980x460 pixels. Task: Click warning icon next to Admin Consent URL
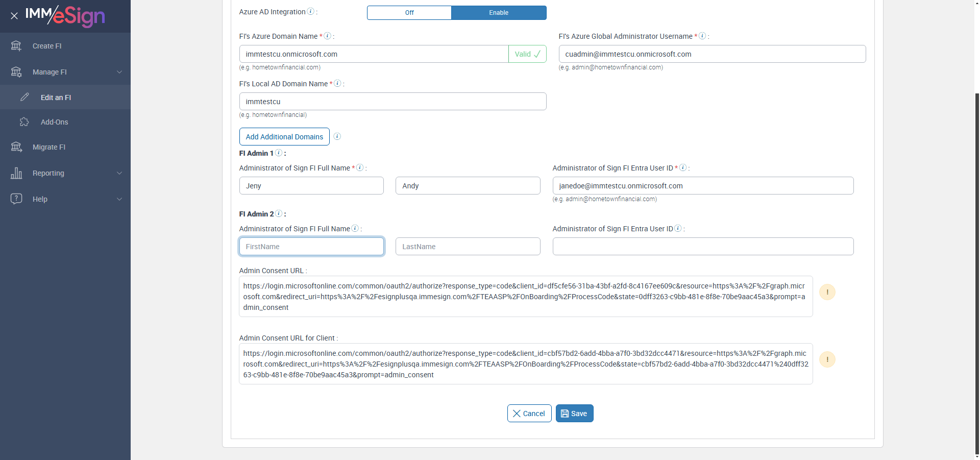tap(827, 292)
